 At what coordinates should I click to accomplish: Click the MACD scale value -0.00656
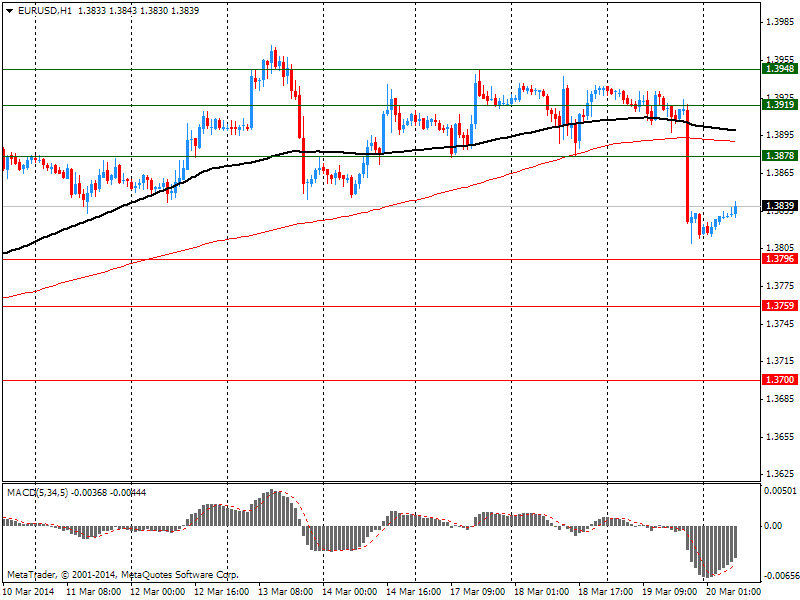tap(781, 576)
